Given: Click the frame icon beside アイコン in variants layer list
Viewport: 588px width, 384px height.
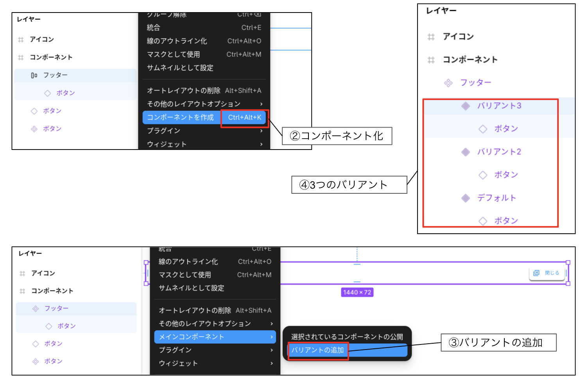Looking at the screenshot, I should 431,37.
